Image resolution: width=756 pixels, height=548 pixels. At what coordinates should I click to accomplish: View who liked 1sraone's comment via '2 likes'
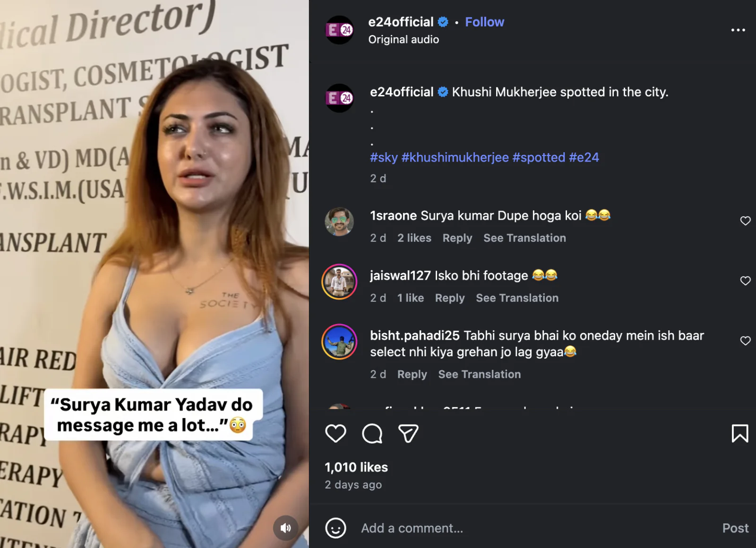(414, 238)
